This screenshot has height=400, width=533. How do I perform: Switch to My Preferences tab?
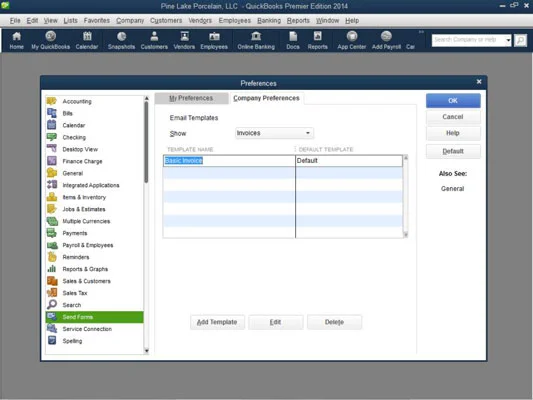point(191,98)
